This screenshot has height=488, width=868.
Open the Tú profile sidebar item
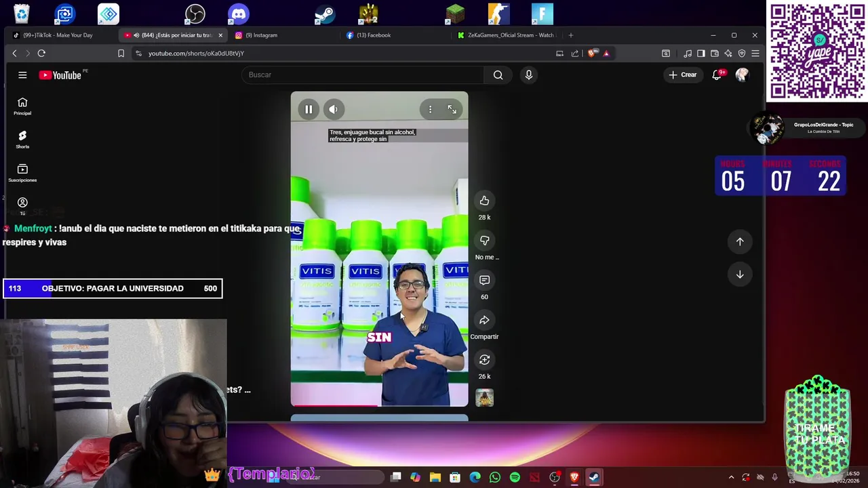coord(22,207)
